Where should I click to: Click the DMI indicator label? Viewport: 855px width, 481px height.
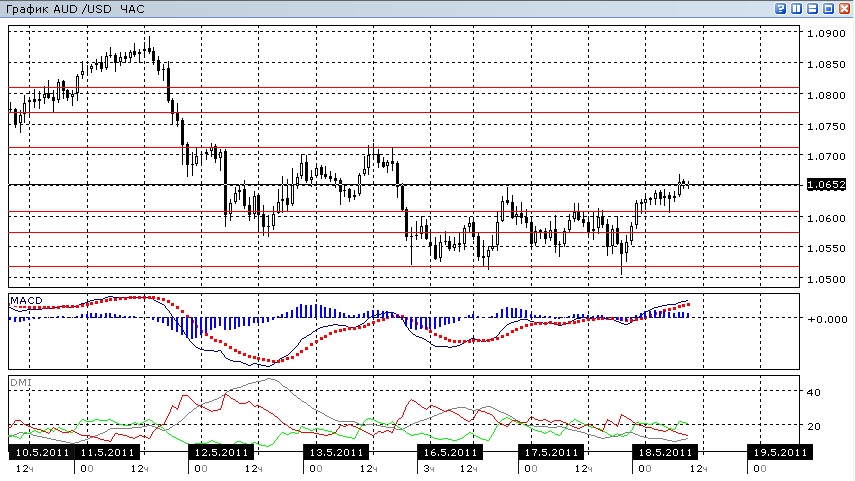coord(21,382)
